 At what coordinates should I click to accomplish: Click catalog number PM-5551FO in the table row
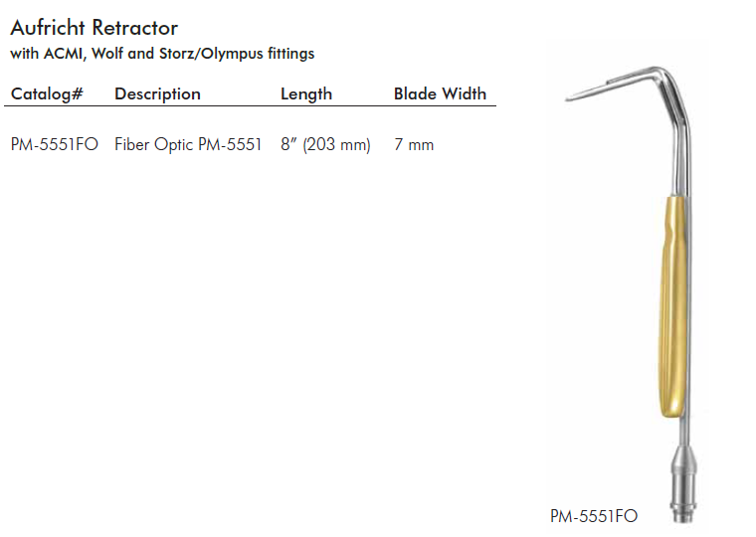point(55,145)
